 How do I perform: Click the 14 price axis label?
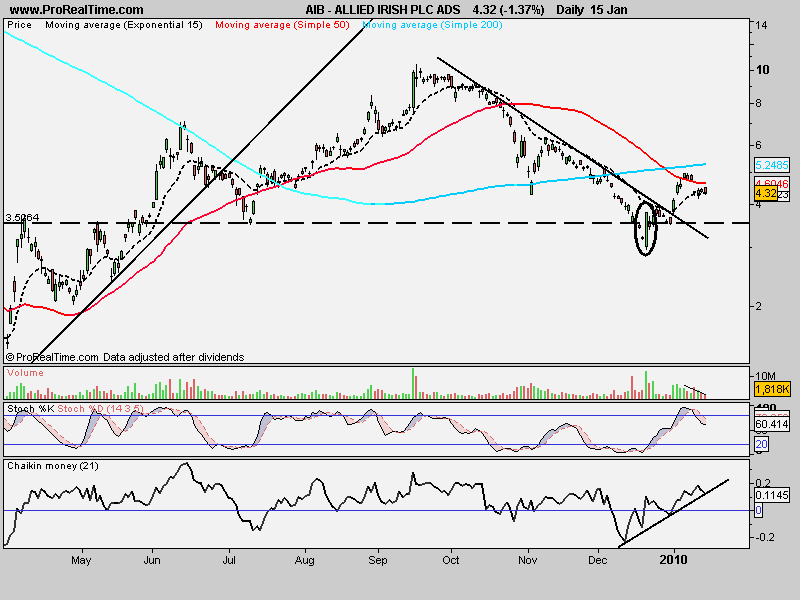pyautogui.click(x=761, y=25)
